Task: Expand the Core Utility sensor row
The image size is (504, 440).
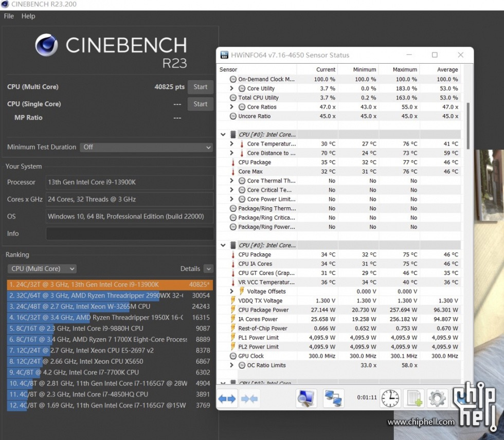Action: [x=231, y=88]
